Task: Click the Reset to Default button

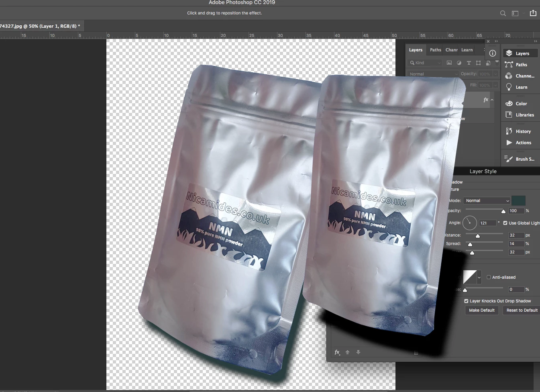Action: point(522,310)
